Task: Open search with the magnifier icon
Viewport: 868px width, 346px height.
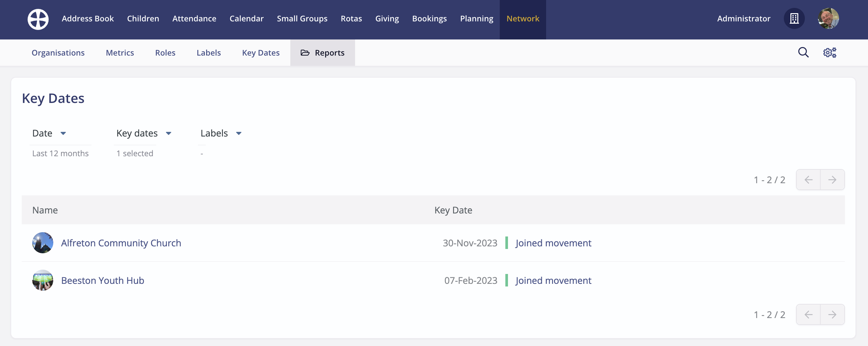Action: pyautogui.click(x=803, y=53)
